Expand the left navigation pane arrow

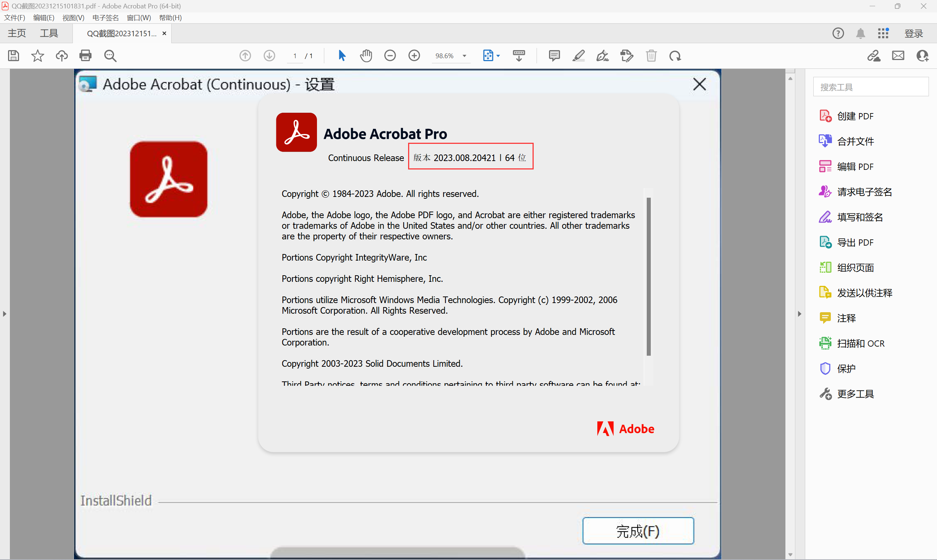tap(4, 314)
